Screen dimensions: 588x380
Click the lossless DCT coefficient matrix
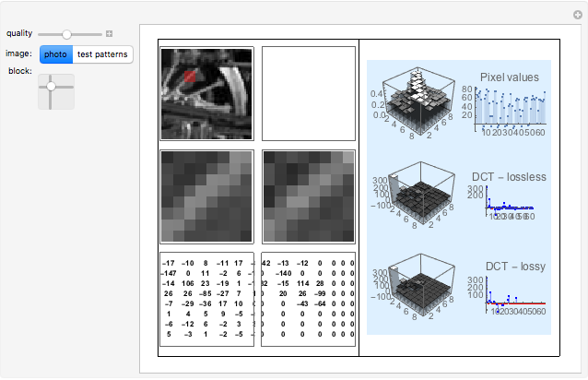coord(206,298)
